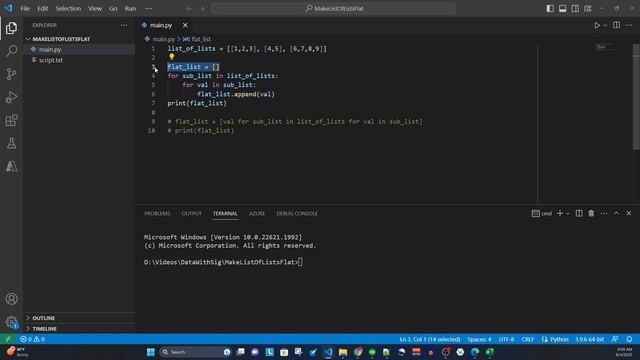Switch to the DEBUG CONSOLE tab
This screenshot has height=360, width=640.
tap(297, 213)
